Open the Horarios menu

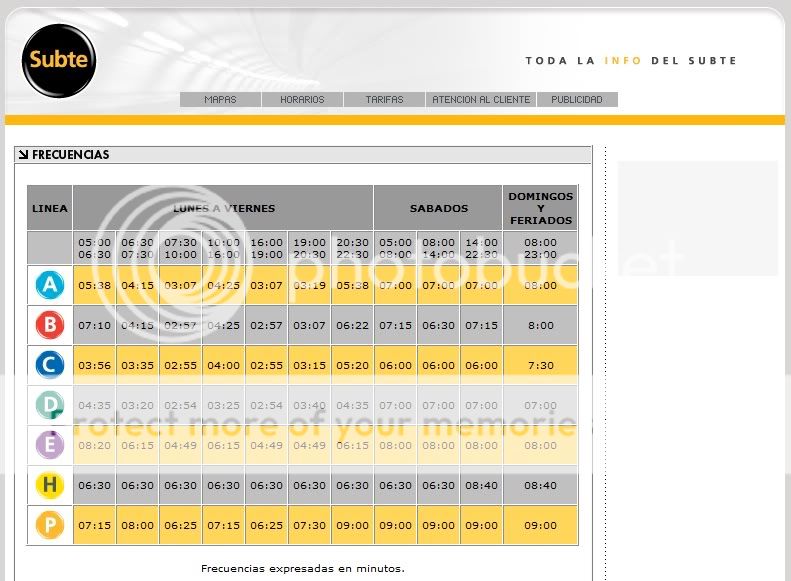[x=302, y=100]
